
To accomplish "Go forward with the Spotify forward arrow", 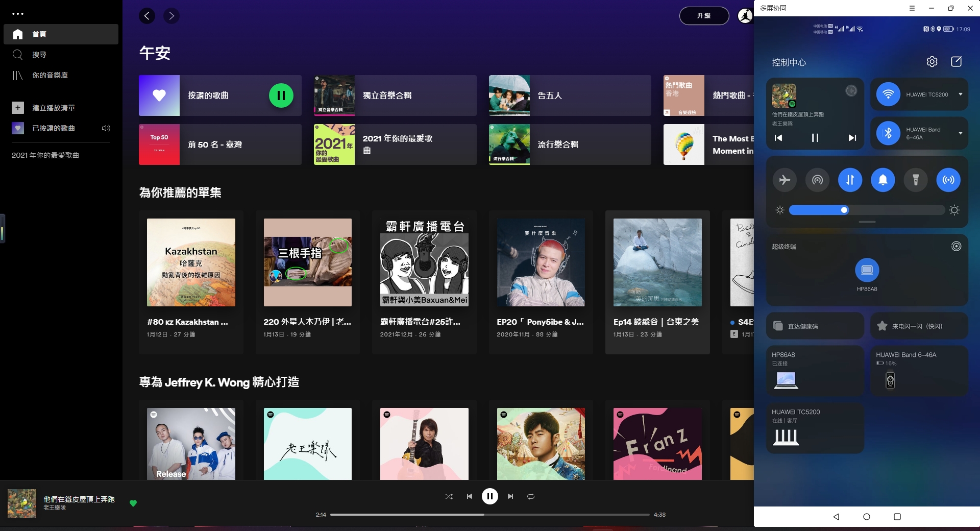I will point(171,16).
